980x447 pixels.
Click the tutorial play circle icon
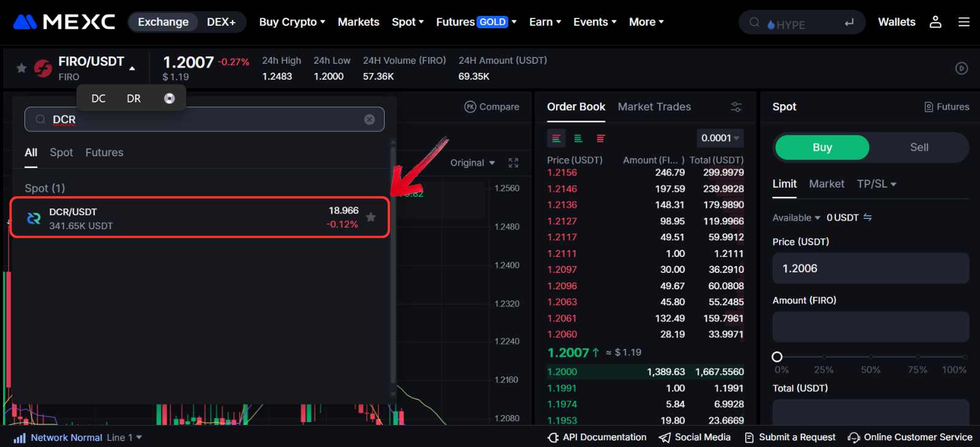962,69
